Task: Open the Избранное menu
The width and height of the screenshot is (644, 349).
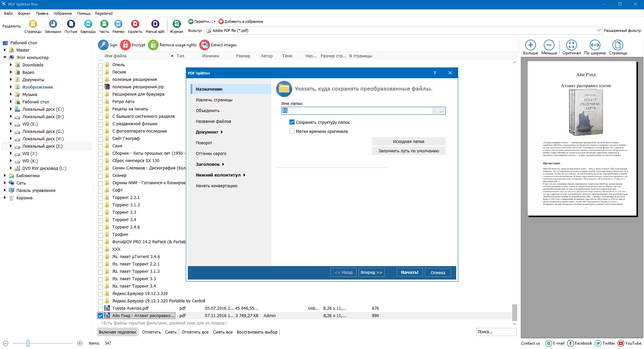Action: pyautogui.click(x=63, y=13)
